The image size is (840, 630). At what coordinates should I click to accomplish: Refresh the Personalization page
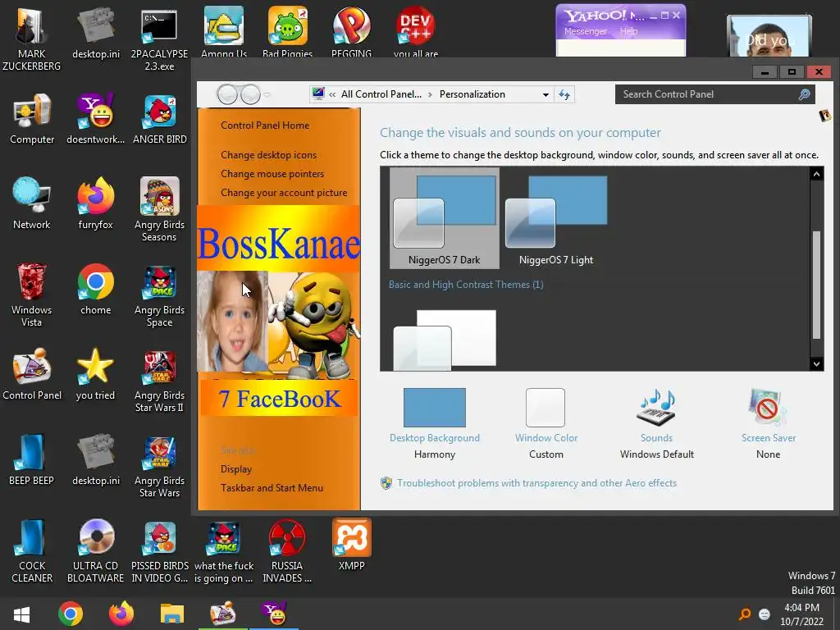pos(564,95)
